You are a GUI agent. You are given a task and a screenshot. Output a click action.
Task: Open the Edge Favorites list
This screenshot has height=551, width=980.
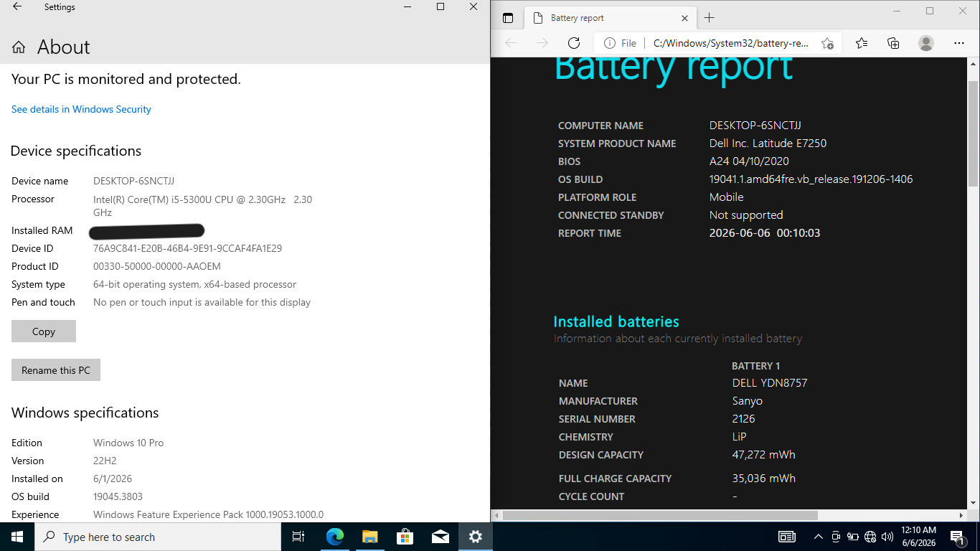click(x=862, y=43)
